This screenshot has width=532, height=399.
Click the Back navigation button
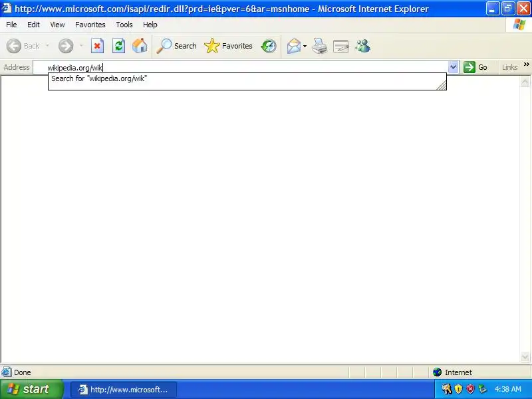pos(23,46)
